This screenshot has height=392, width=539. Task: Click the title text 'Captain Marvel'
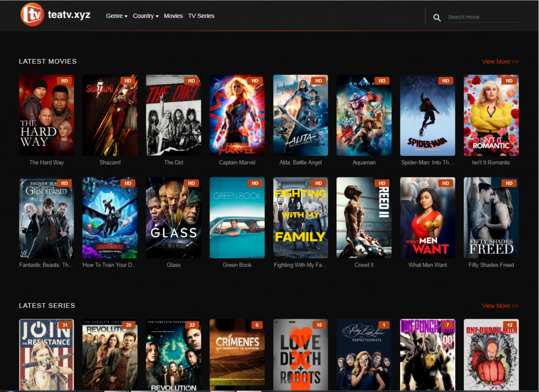point(237,163)
